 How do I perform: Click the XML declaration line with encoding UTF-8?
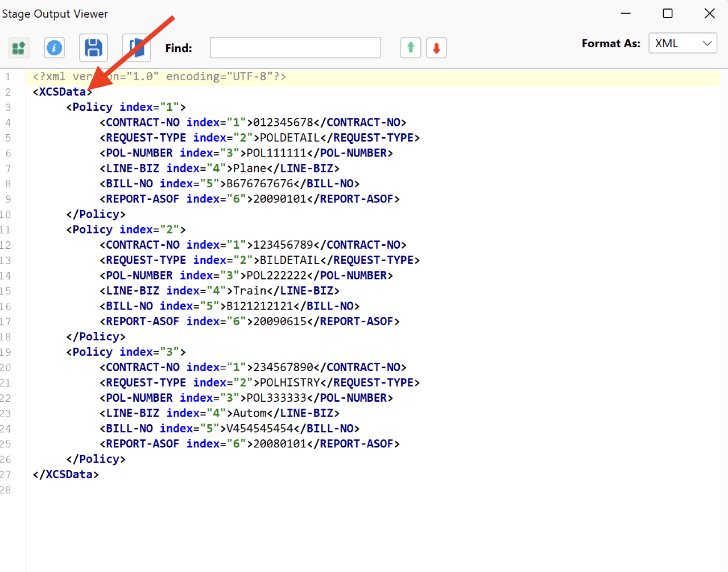point(159,76)
